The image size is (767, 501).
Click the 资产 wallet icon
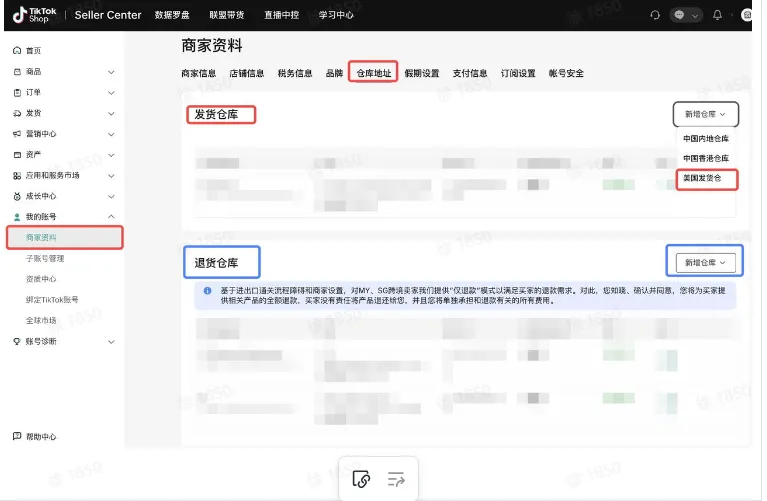[x=17, y=155]
